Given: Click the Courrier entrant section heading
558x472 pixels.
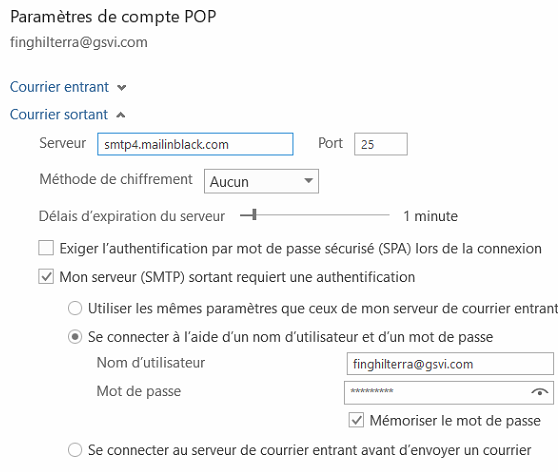Looking at the screenshot, I should click(59, 87).
